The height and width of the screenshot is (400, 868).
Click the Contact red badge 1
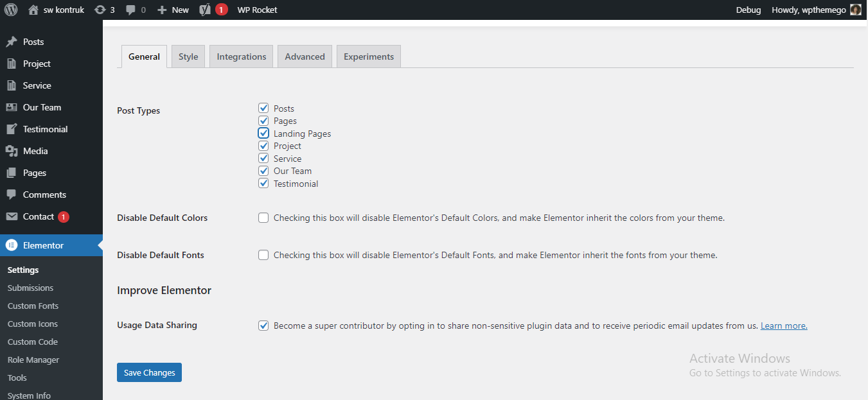pos(64,217)
